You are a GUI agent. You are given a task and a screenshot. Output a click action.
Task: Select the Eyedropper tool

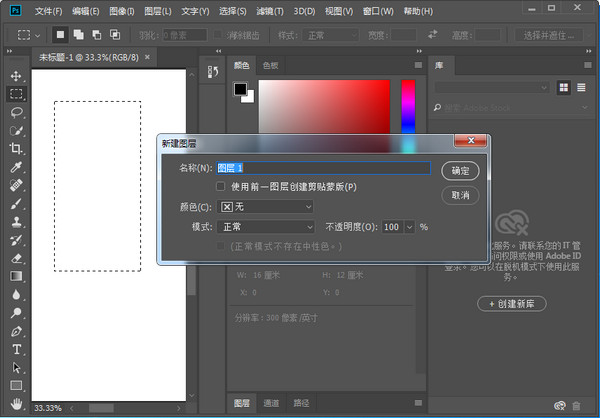click(16, 167)
